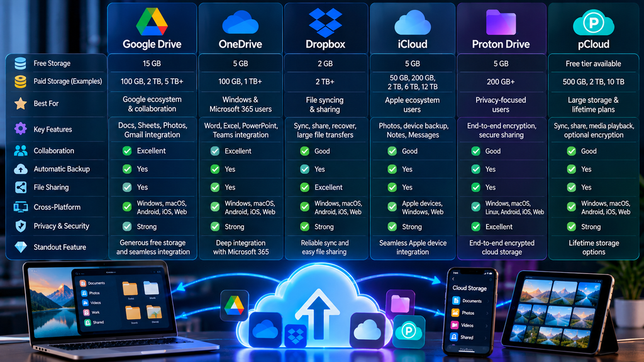This screenshot has width=644, height=362.
Task: Click 'Photos, device backup, Notes, Messages' cell
Action: click(413, 130)
